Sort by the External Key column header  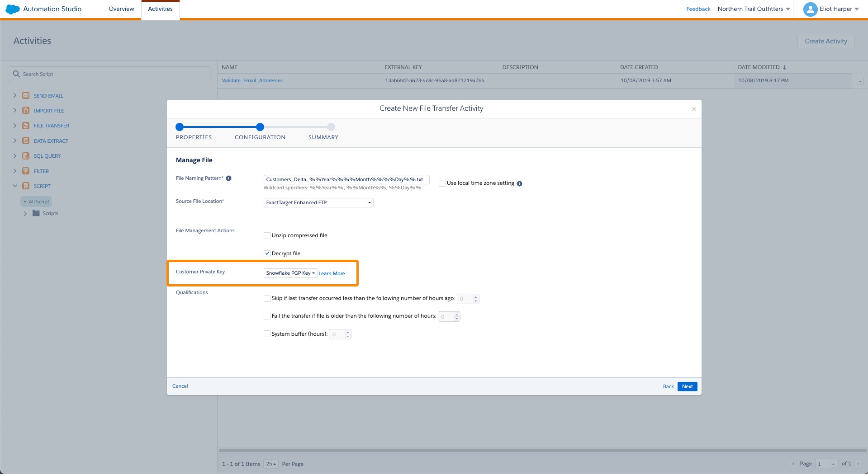click(403, 67)
